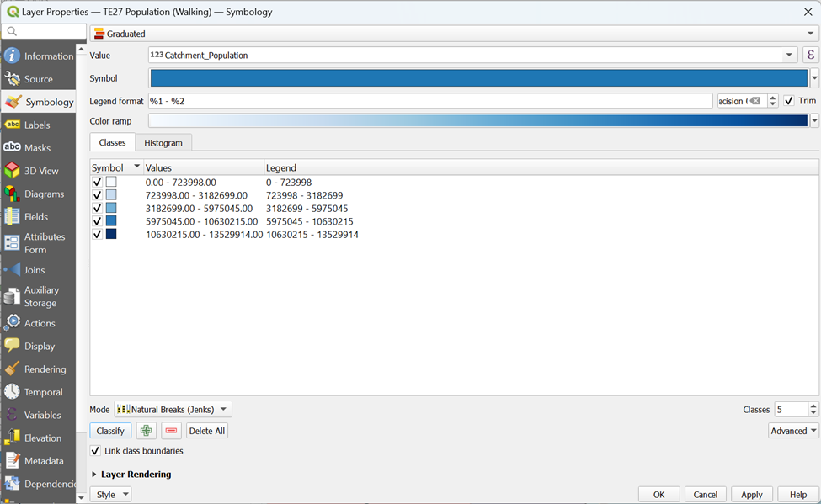Uncheck the 0 - 723998 class checkbox
Viewport: 821px width, 504px height.
tap(97, 182)
